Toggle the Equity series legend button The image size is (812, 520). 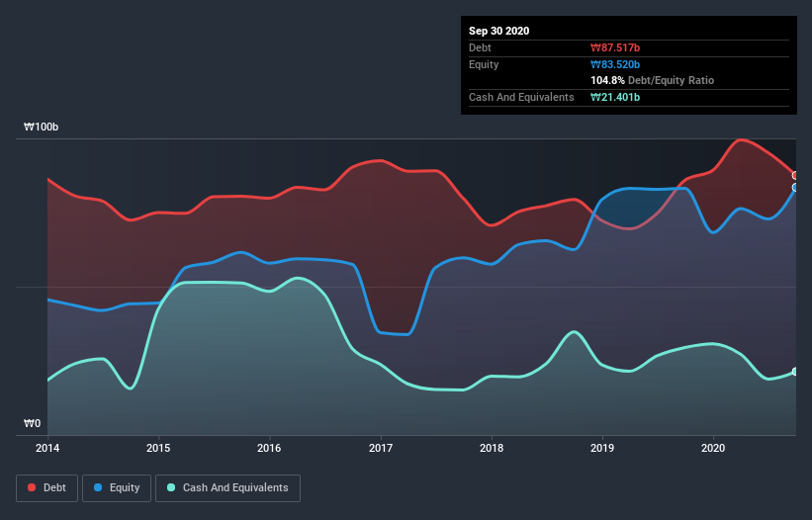(117, 488)
